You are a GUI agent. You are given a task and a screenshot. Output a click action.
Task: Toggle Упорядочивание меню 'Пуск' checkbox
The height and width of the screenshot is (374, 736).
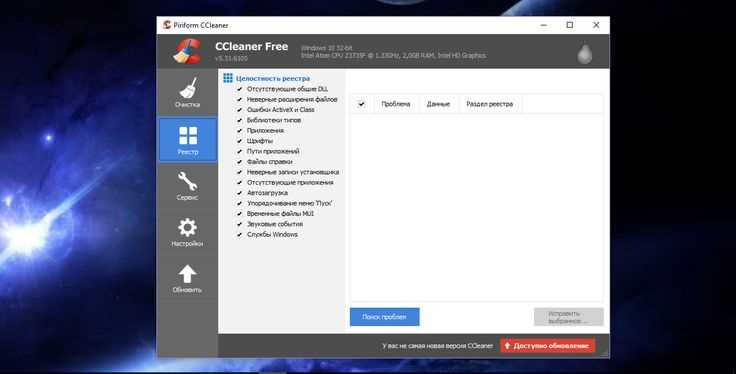(239, 203)
